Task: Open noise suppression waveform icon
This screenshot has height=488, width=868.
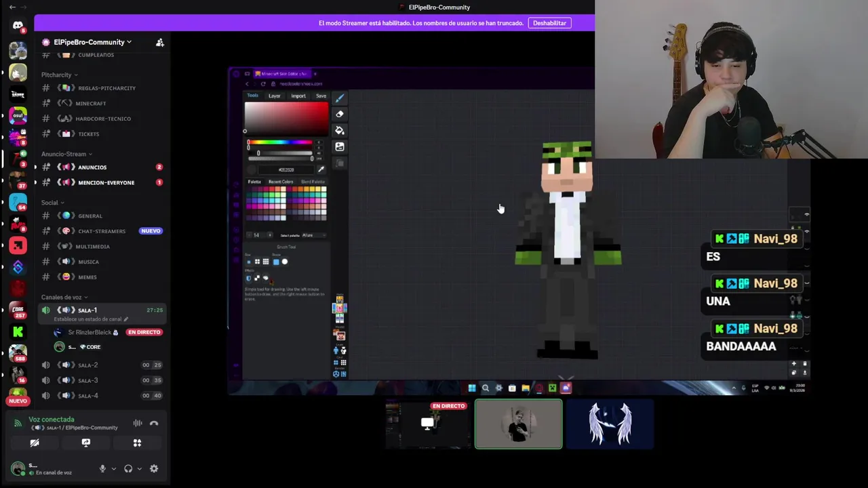Action: tap(138, 424)
